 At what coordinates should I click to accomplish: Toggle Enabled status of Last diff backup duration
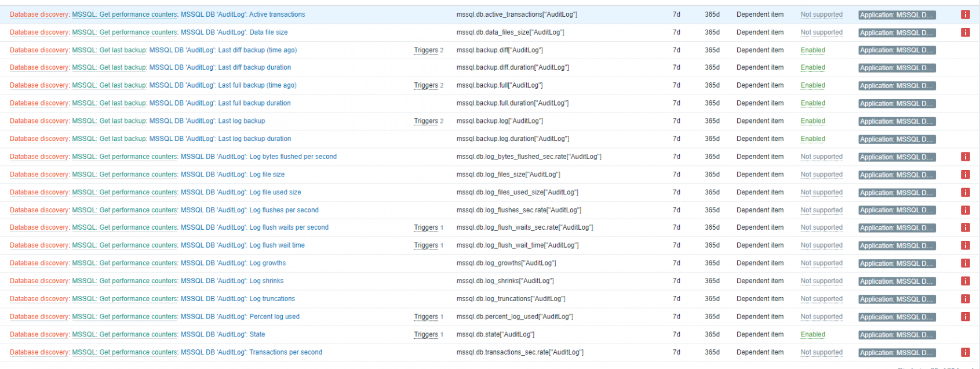point(813,67)
